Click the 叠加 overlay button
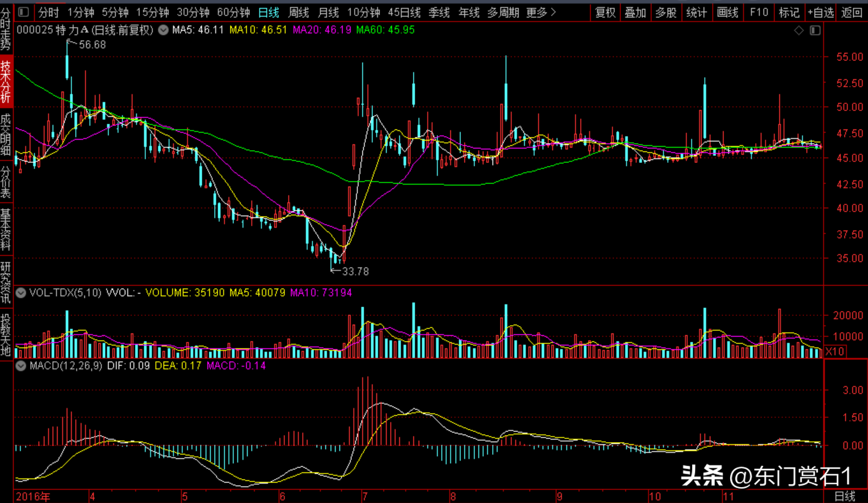Viewport: 868px width, 503px height. [x=635, y=12]
